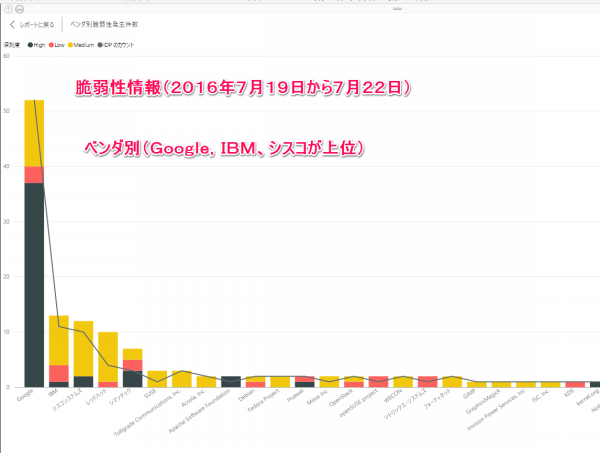Select the シトリックス・システムズ red bar
The image size is (600, 453).
(x=427, y=382)
